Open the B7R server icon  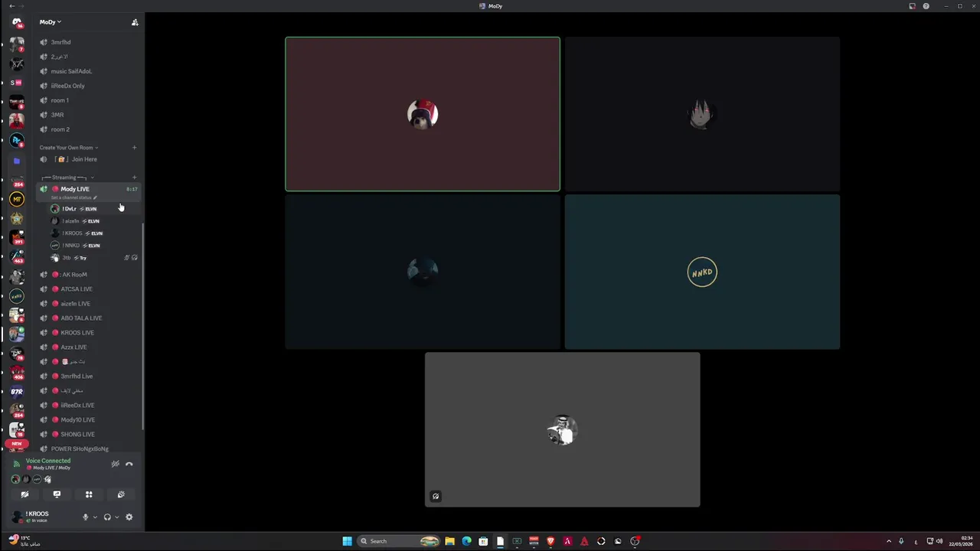[x=17, y=392]
